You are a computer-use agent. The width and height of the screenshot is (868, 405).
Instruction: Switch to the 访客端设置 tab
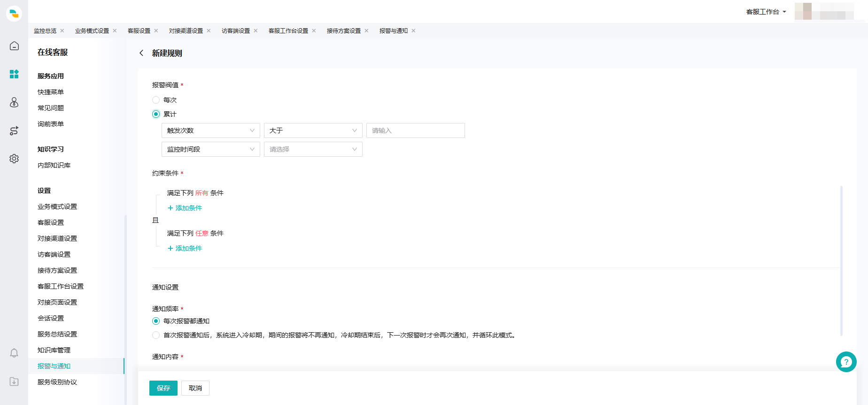pos(236,31)
